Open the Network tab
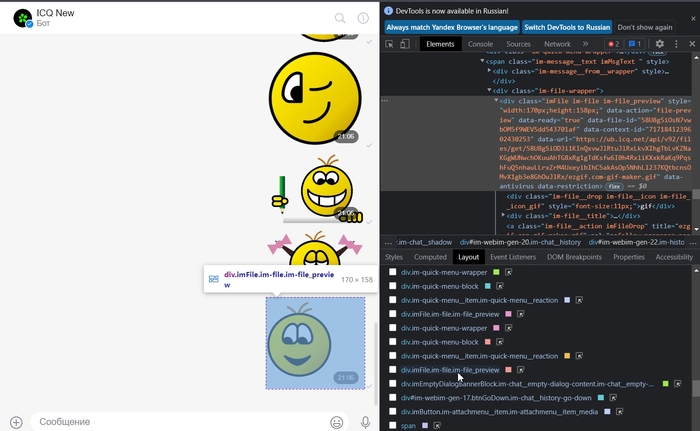 [x=557, y=44]
